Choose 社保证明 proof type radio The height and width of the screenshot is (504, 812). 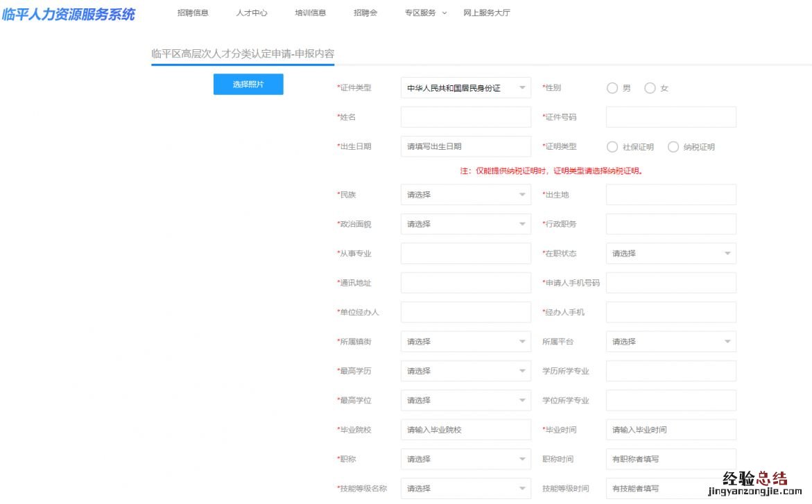tap(612, 147)
